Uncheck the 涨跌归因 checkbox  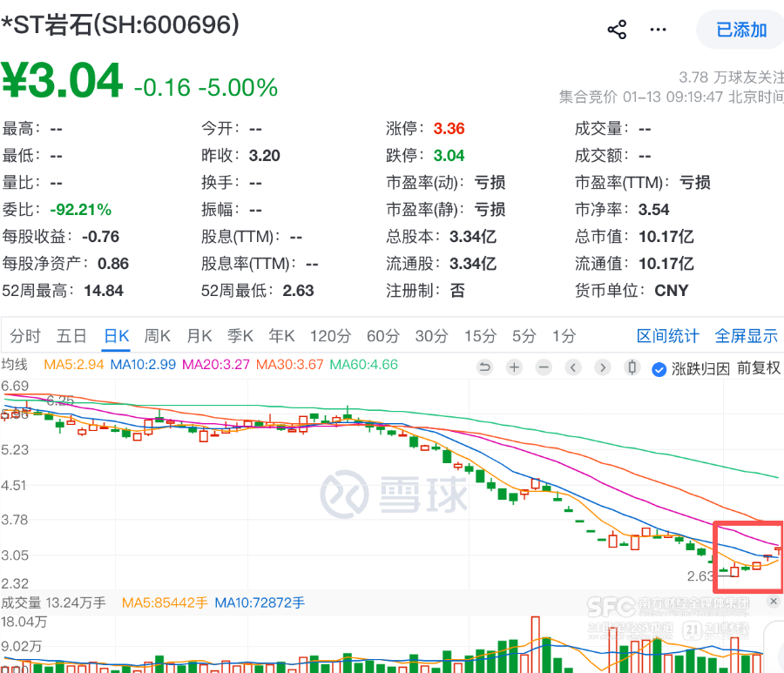pos(659,368)
